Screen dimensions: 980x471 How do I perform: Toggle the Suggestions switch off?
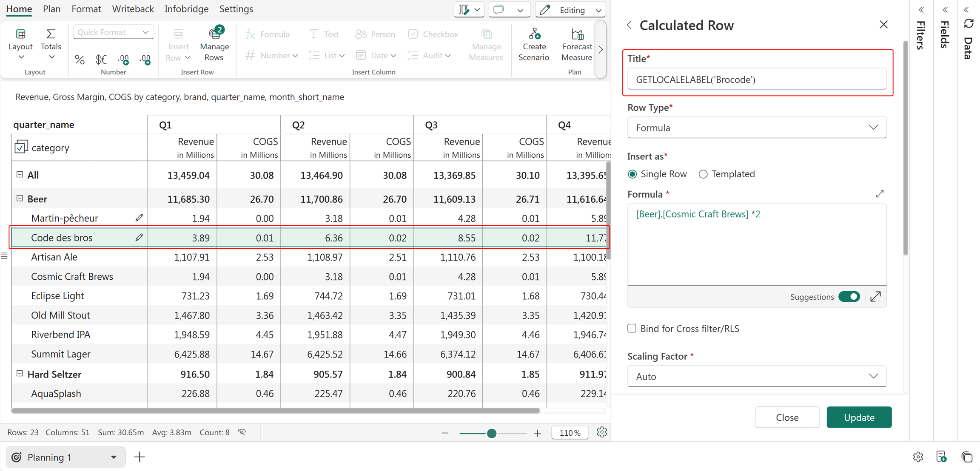tap(849, 297)
